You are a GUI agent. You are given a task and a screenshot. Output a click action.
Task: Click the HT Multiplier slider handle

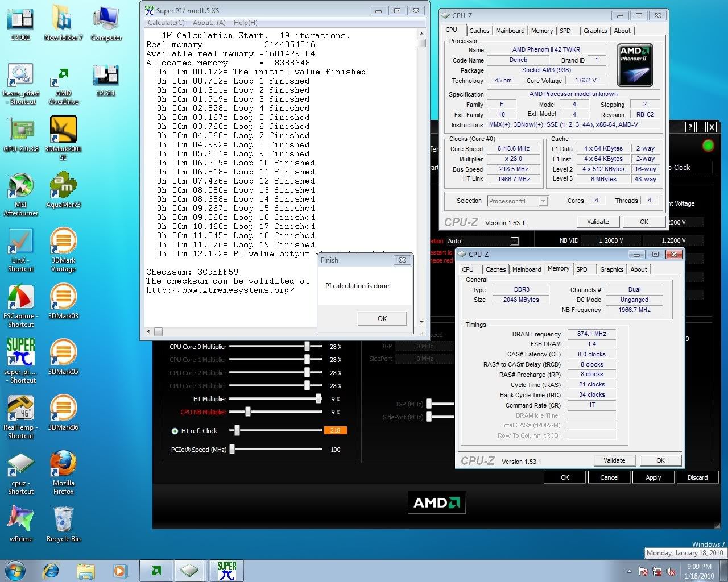tap(318, 399)
